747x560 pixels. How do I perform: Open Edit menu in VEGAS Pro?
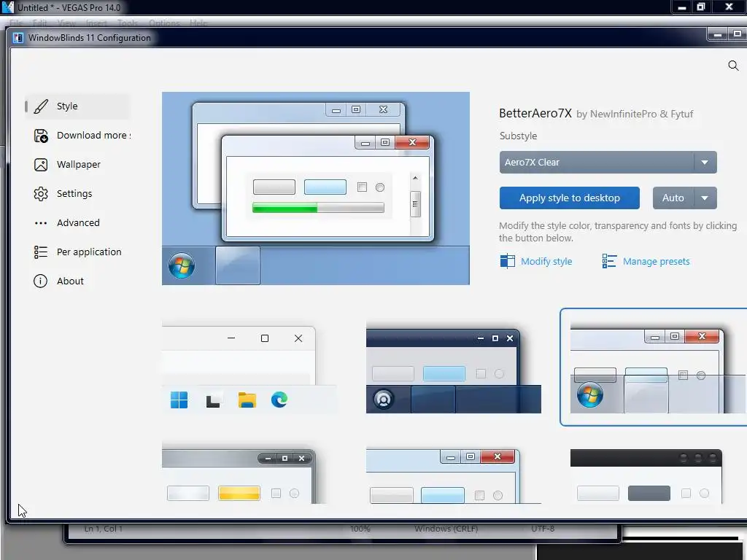(40, 23)
